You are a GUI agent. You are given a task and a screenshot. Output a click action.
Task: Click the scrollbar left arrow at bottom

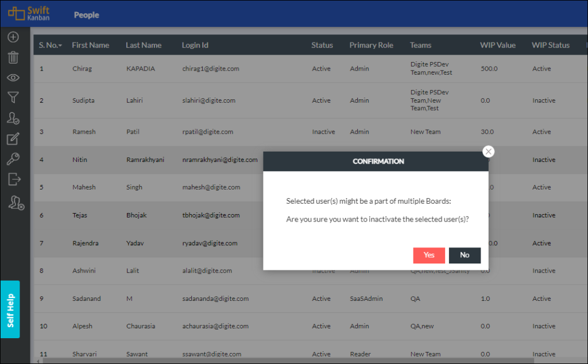pyautogui.click(x=38, y=361)
